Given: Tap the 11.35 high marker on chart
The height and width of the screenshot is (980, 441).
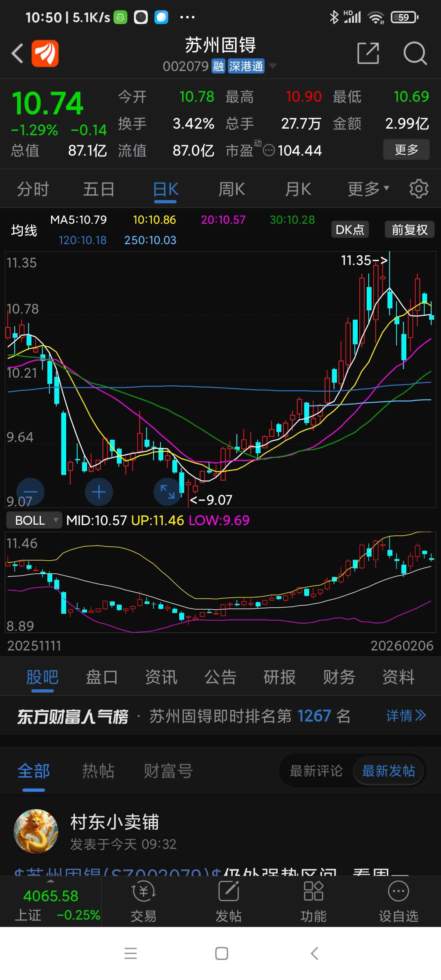Looking at the screenshot, I should click(x=364, y=260).
